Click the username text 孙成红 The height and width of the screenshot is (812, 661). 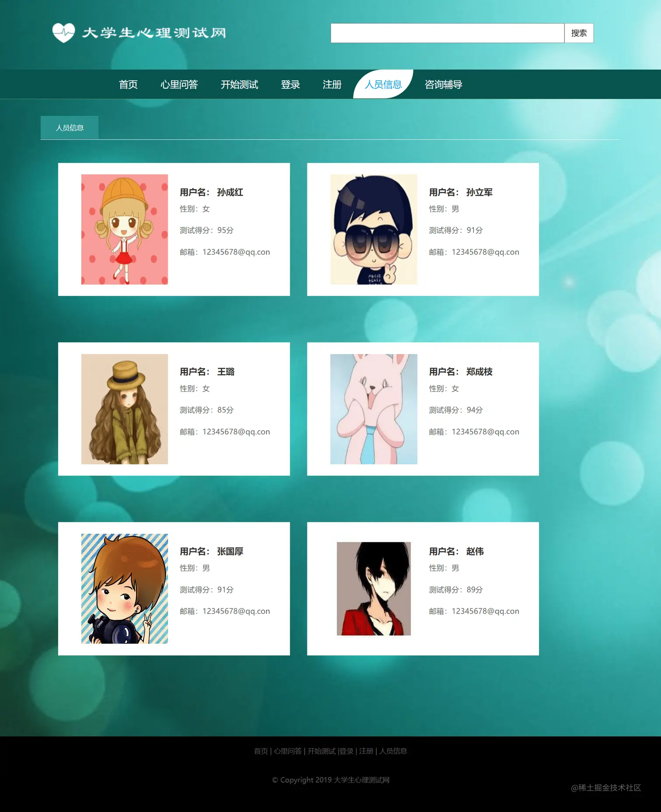click(230, 192)
